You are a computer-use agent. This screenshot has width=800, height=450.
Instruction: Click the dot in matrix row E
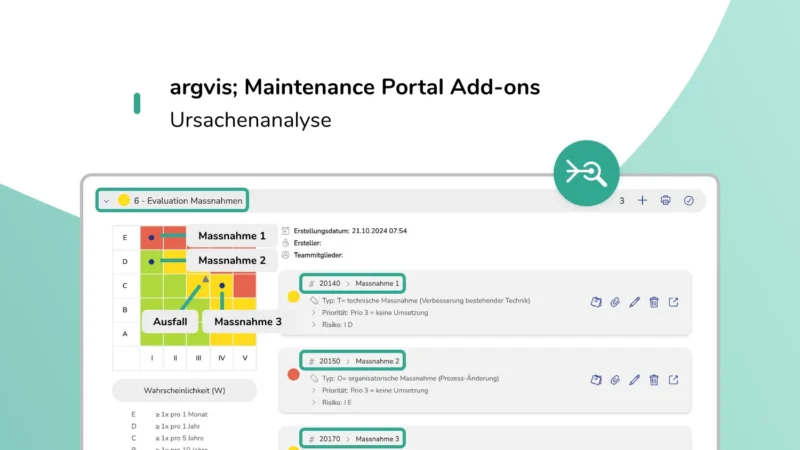point(151,237)
